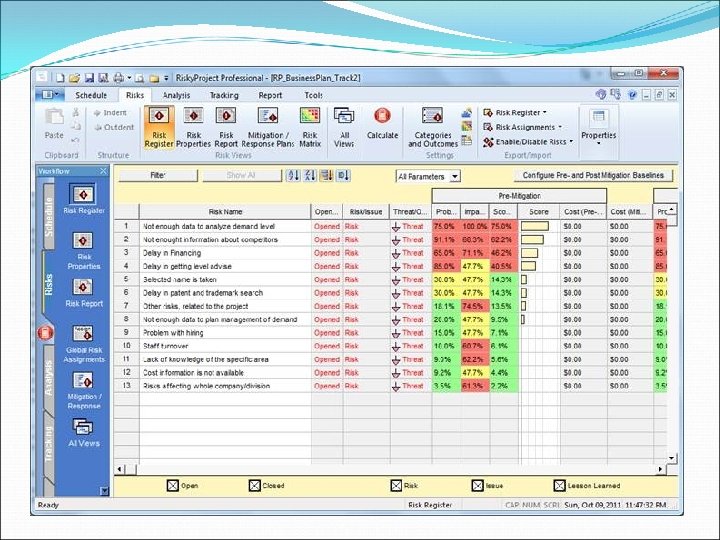Open the quick access toolbar customize arrow
The height and width of the screenshot is (540, 720).
click(x=166, y=79)
